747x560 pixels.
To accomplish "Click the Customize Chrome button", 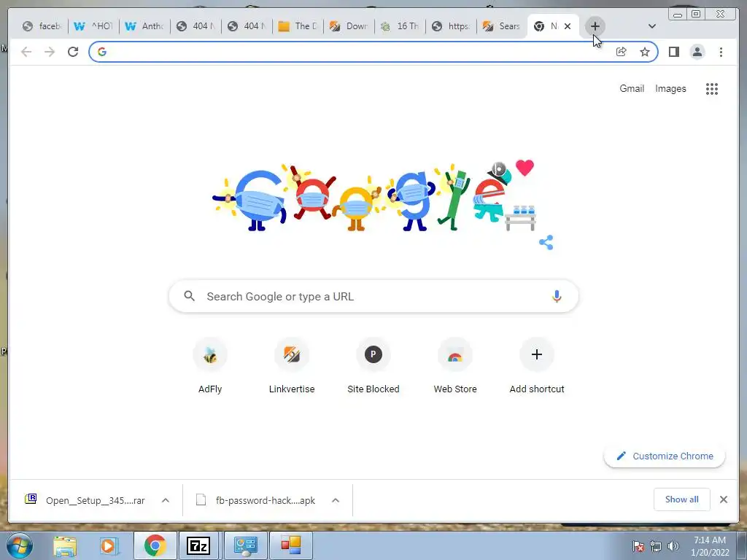I will 665,456.
